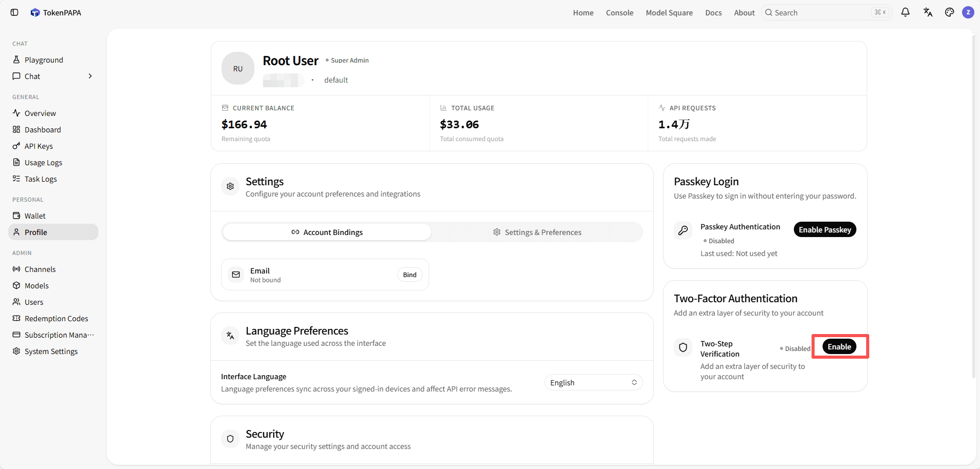Click API Keys key icon
The height and width of the screenshot is (469, 980).
coord(16,146)
